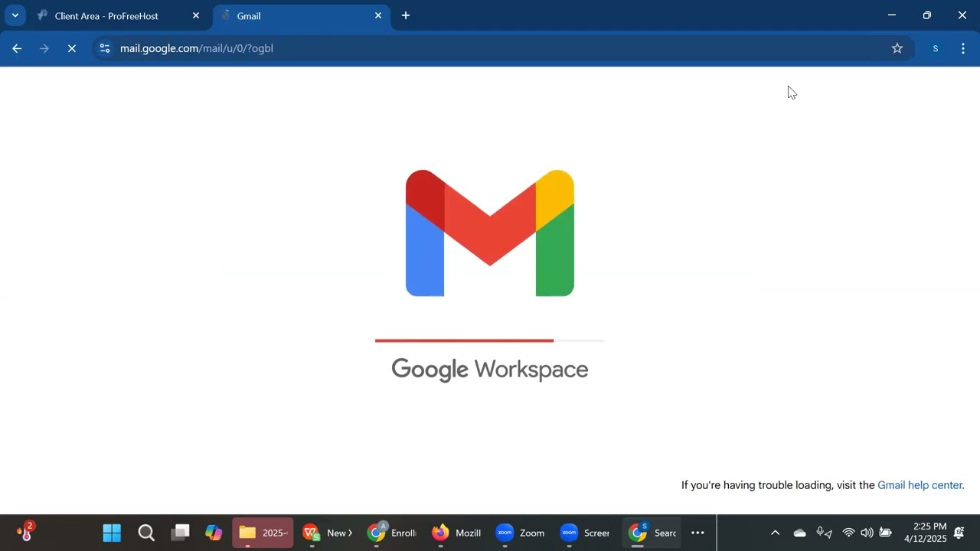Click the forward navigation arrow

coord(44,48)
